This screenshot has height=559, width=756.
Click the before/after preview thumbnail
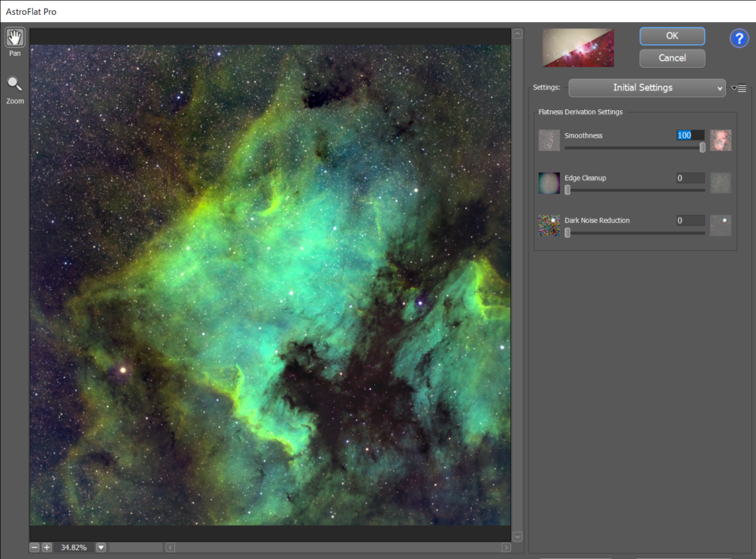pyautogui.click(x=578, y=47)
